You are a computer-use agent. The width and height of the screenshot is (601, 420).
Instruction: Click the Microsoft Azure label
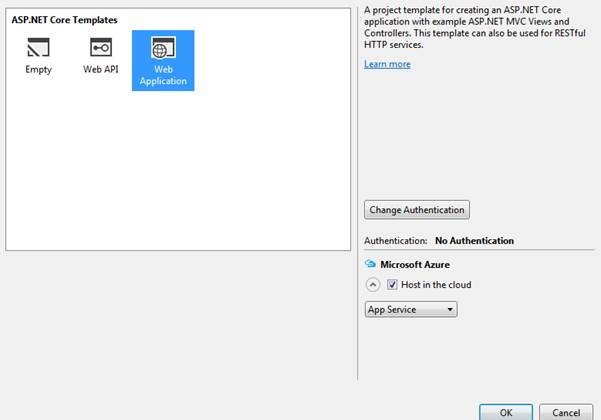coord(415,264)
